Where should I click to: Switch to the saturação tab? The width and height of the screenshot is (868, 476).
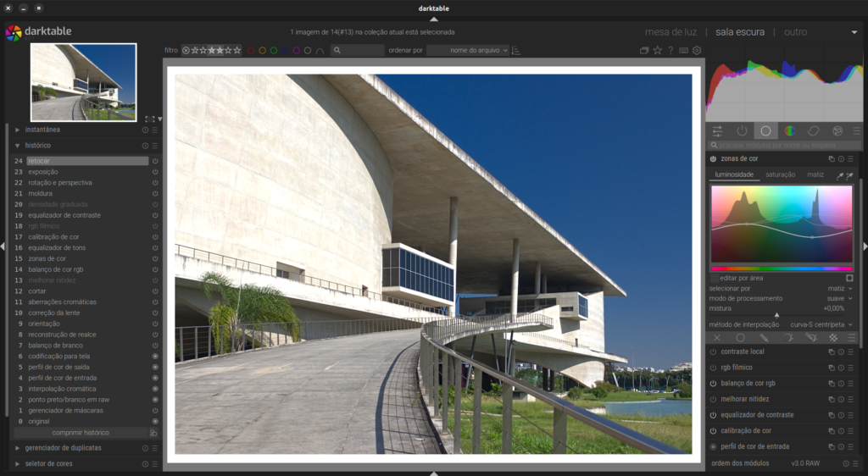pyautogui.click(x=780, y=174)
